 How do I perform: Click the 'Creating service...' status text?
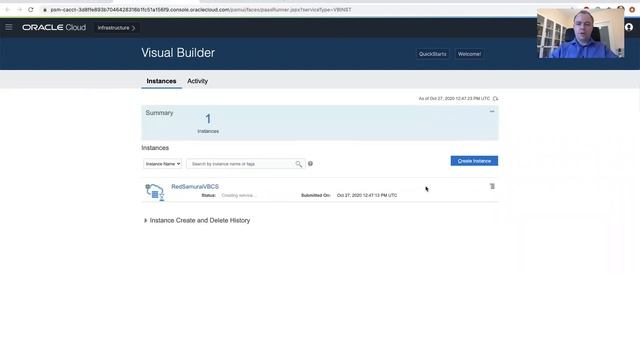coord(239,196)
